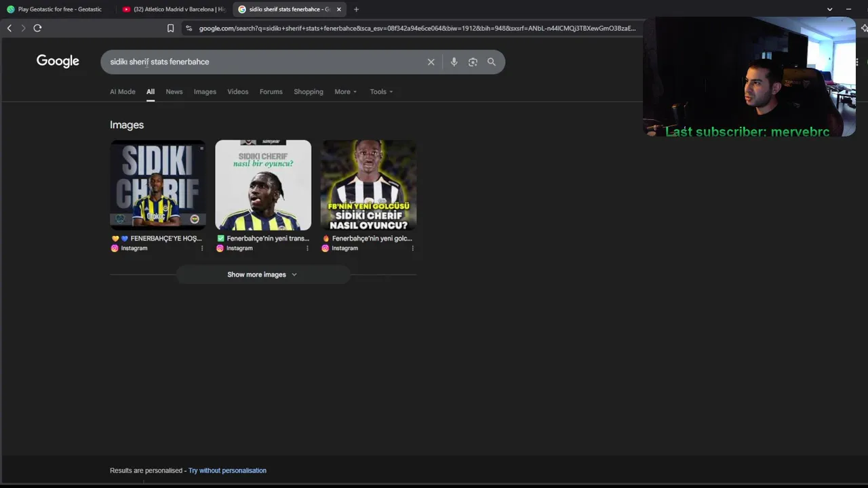Open options for FENERBAHÇE'YE HOŞ image result
The width and height of the screenshot is (868, 488).
(201, 248)
